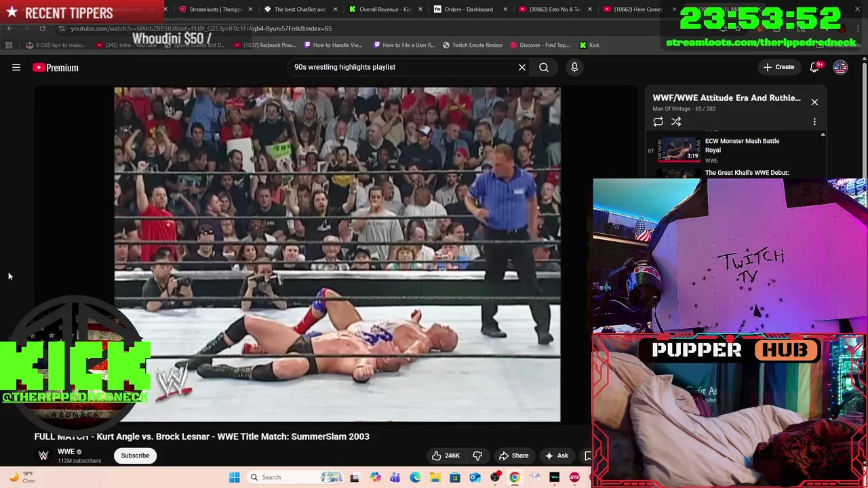This screenshot has width=868, height=488.
Task: Click the Kurt Angle vs. Brock Lesnar video player
Action: click(x=337, y=254)
